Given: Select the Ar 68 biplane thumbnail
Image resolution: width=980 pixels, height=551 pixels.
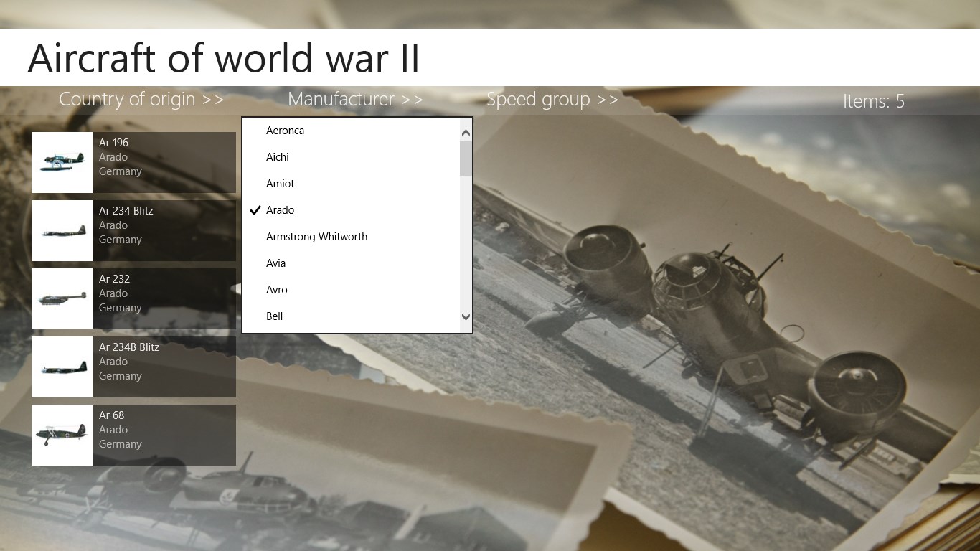Looking at the screenshot, I should (62, 435).
